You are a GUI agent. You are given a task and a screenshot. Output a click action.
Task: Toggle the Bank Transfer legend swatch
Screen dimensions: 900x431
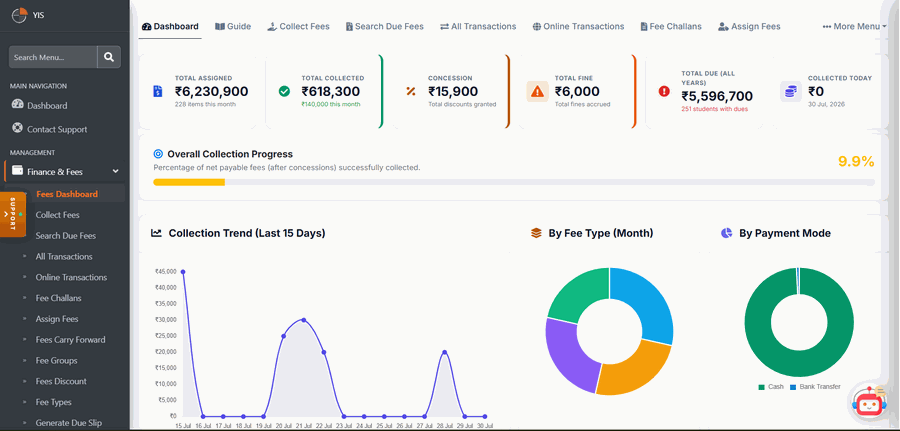(793, 387)
